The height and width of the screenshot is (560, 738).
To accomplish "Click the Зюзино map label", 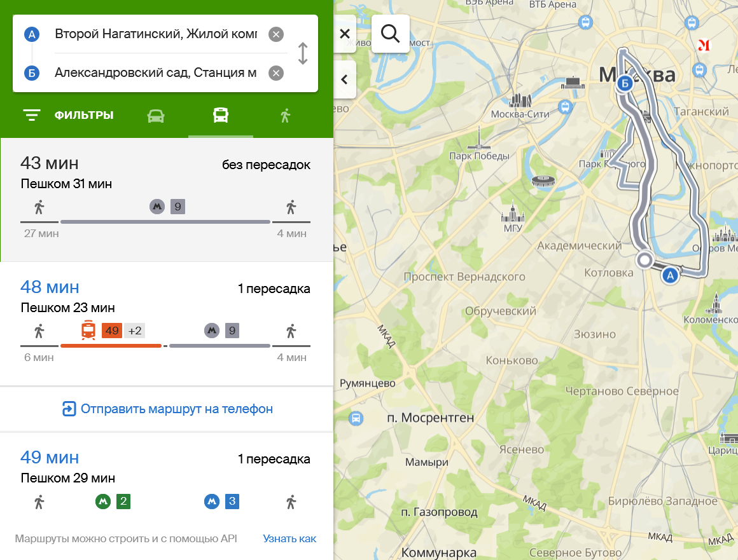I will [594, 334].
